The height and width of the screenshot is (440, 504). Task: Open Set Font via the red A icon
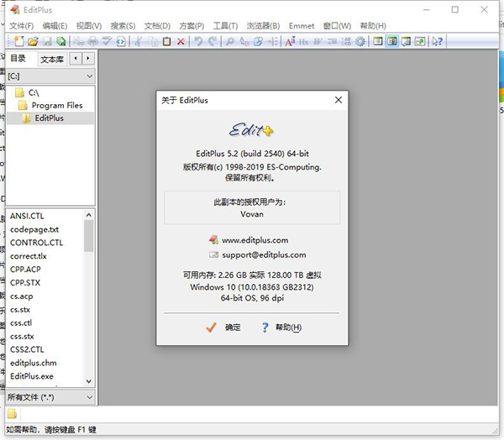(x=290, y=41)
